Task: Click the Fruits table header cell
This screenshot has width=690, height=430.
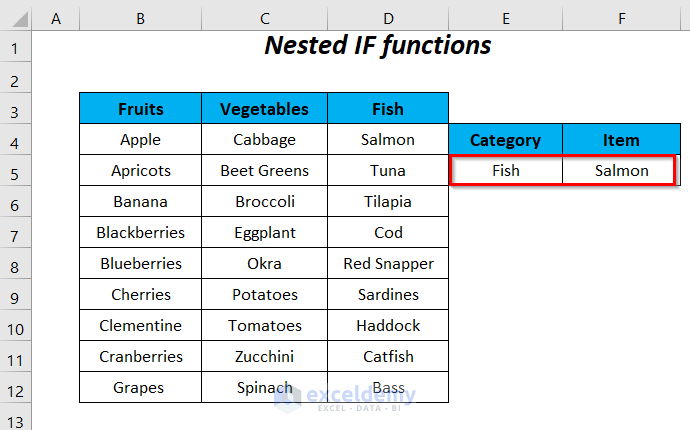Action: (140, 109)
